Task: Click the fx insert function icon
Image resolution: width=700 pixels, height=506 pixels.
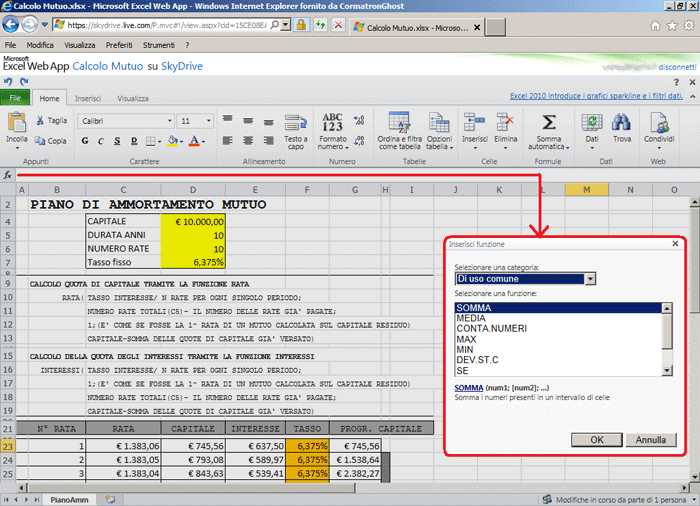Action: click(8, 175)
